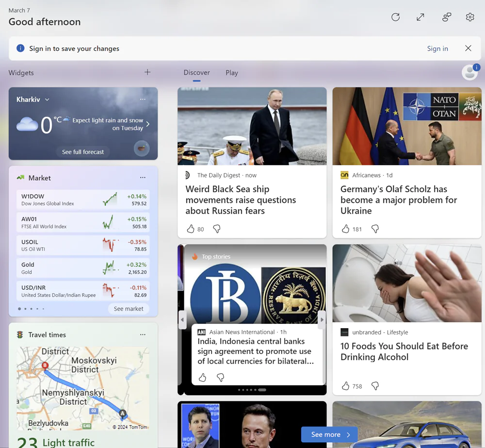The width and height of the screenshot is (485, 448).
Task: Open India, Indonesia central banks story
Action: click(256, 351)
